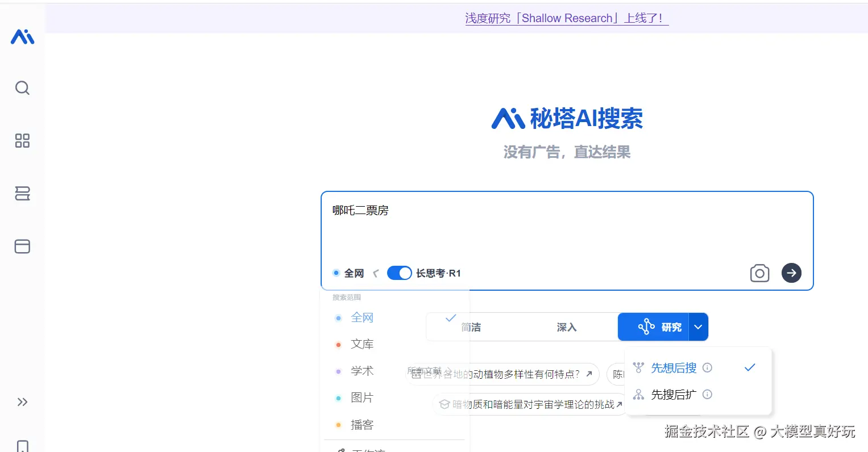This screenshot has height=452, width=868.
Task: Click the 动植物多样性有何特点 suggested question
Action: click(502, 374)
